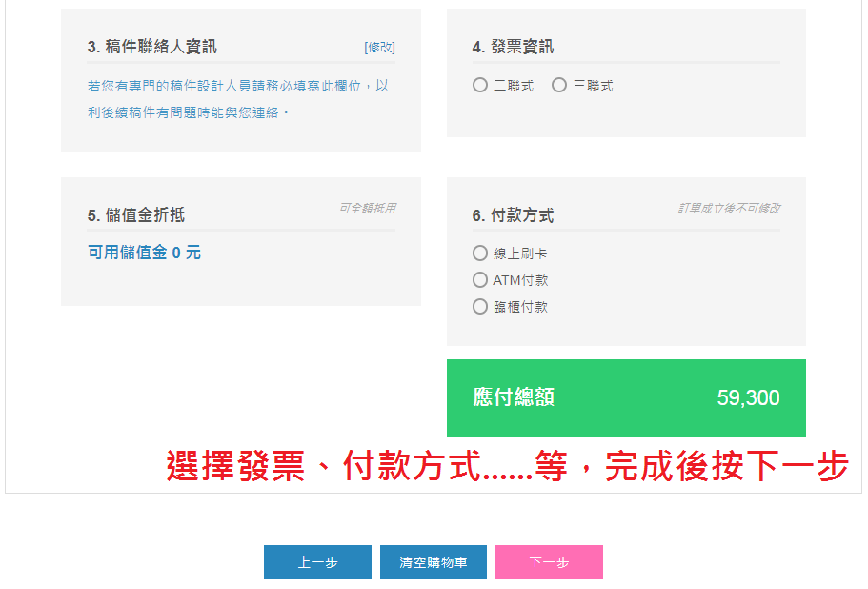Viewport: 868px width, 589px height.
Task: Proceed by clicking pink 下一步 button
Action: pyautogui.click(x=549, y=562)
